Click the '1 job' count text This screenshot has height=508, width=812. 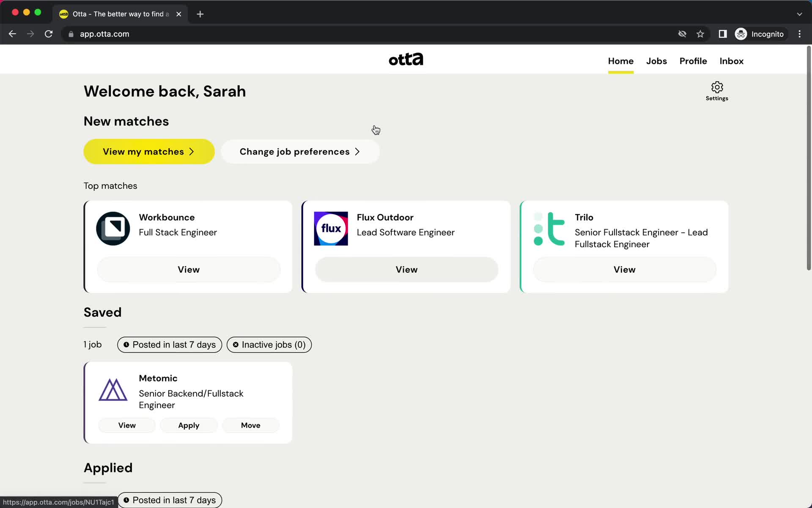(x=93, y=345)
